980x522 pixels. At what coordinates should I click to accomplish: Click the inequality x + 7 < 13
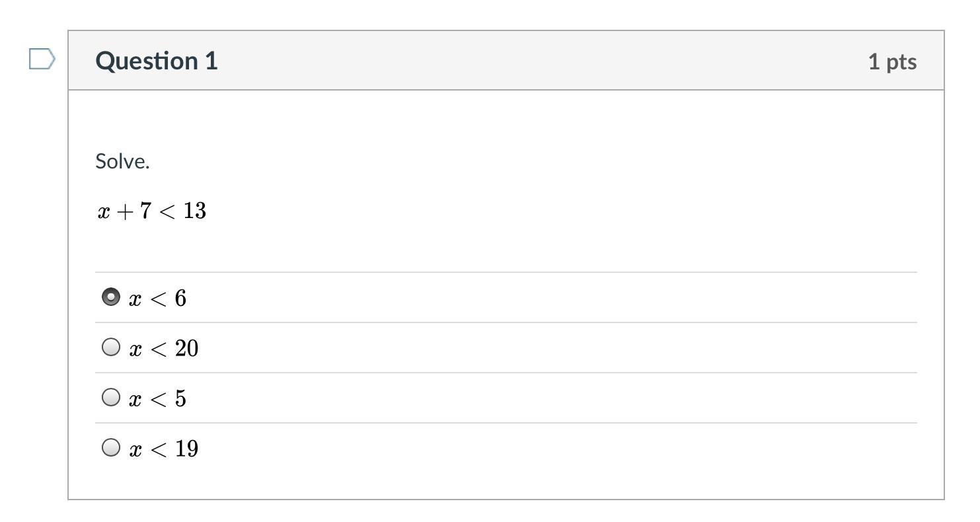click(152, 211)
